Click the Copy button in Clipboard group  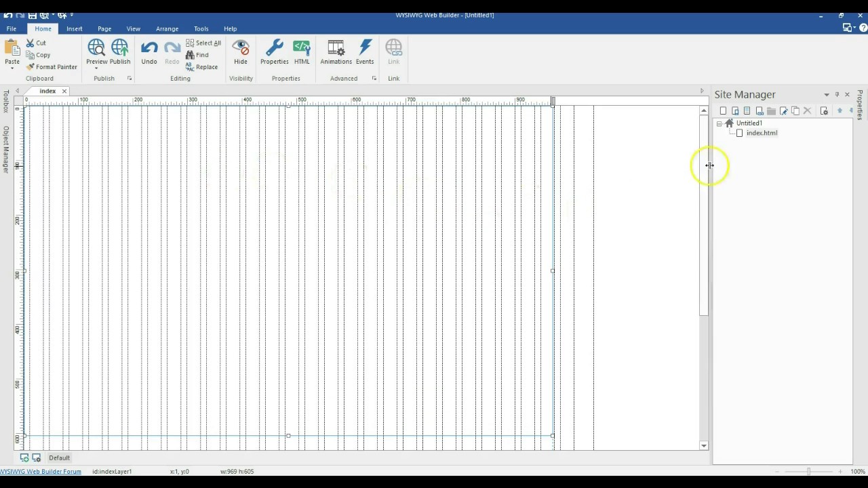(x=38, y=55)
